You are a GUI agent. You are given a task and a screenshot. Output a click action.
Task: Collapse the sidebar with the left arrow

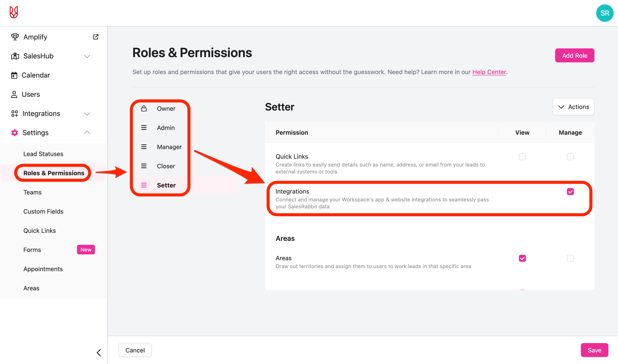99,352
